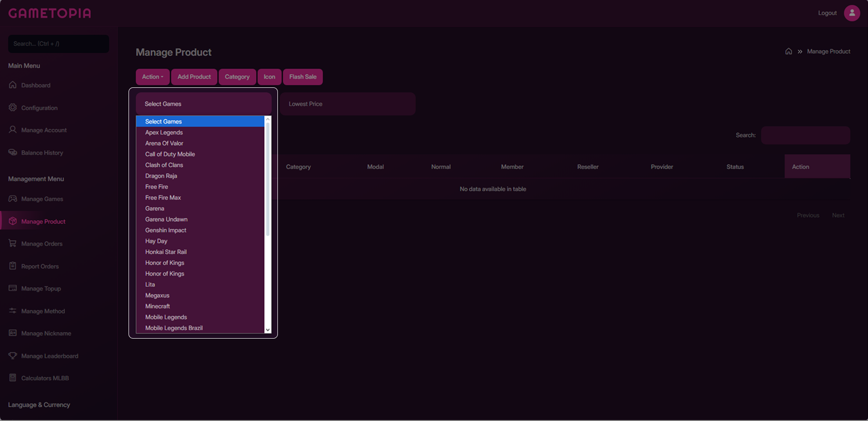Click the Icon button

click(x=269, y=77)
